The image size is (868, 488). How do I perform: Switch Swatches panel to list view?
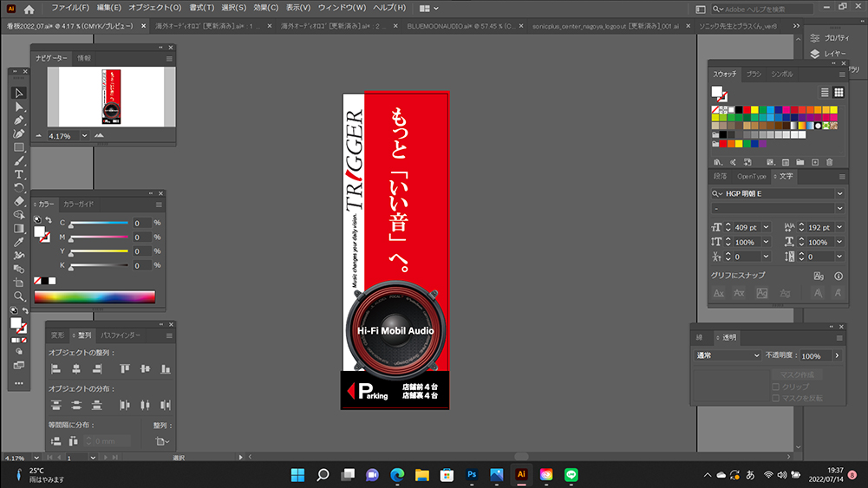[825, 93]
